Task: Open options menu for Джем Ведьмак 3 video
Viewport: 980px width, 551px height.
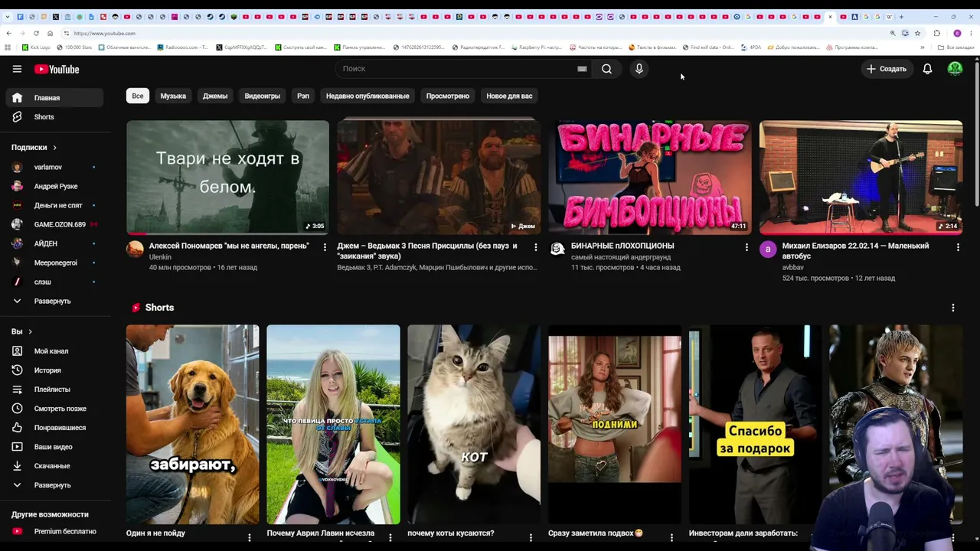Action: pos(535,247)
